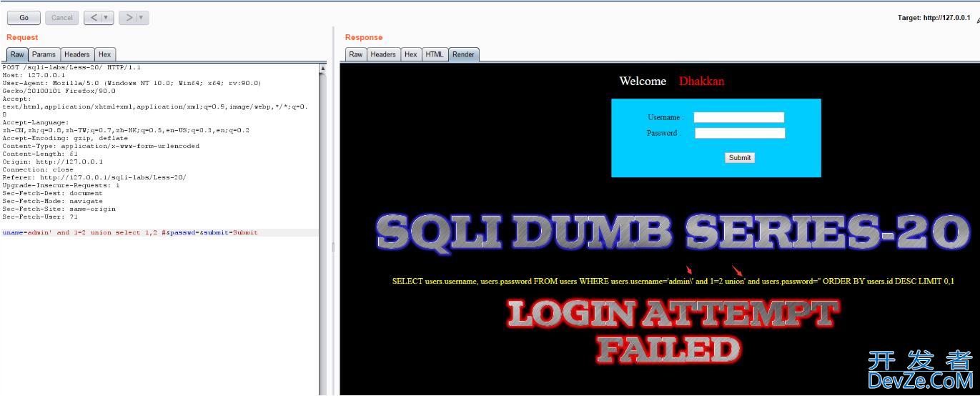The height and width of the screenshot is (396, 980).
Task: Switch to the Request Hex tab
Action: tap(104, 54)
